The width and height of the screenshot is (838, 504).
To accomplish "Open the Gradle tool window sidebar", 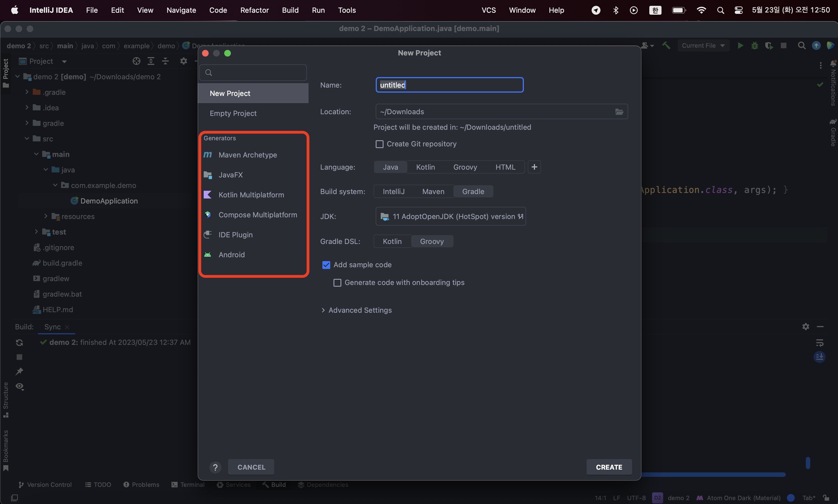I will (832, 133).
